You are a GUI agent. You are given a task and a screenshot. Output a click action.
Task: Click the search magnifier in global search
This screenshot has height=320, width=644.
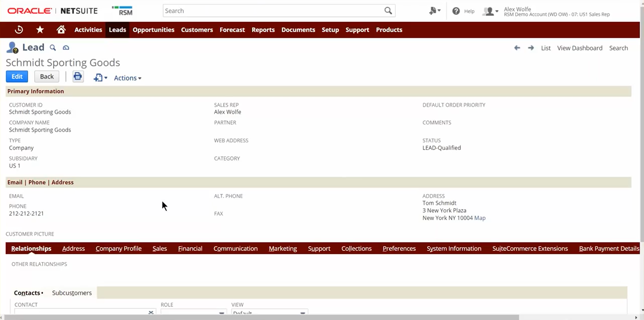click(x=388, y=11)
